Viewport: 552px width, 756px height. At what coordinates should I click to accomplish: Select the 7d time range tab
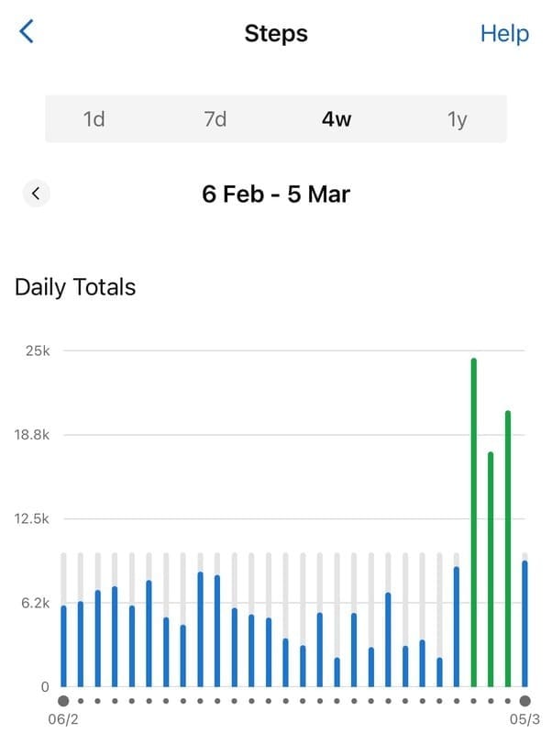pyautogui.click(x=215, y=119)
